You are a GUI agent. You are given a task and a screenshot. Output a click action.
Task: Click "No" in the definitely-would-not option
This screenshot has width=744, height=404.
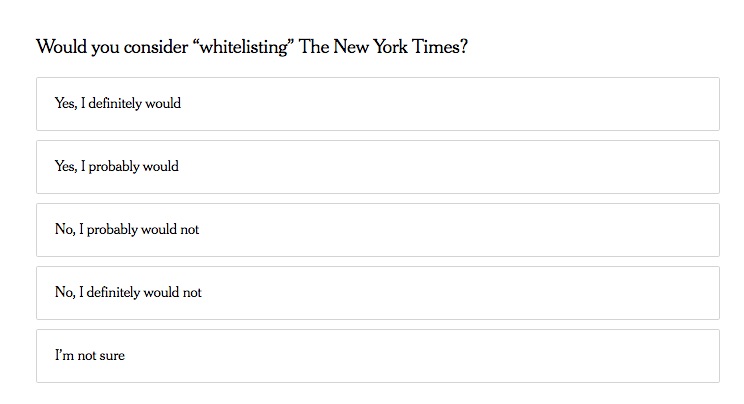pos(64,292)
